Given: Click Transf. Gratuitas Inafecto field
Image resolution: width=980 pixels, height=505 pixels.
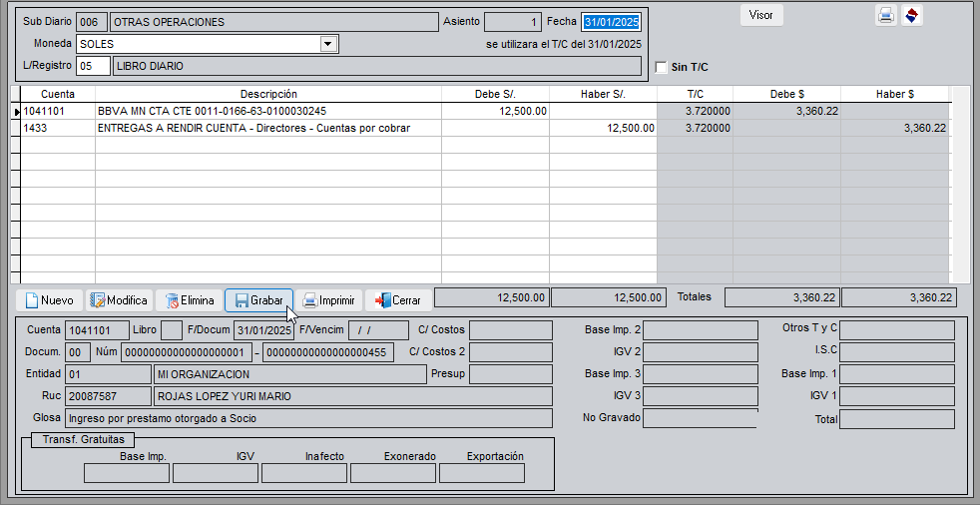Looking at the screenshot, I should tap(304, 473).
